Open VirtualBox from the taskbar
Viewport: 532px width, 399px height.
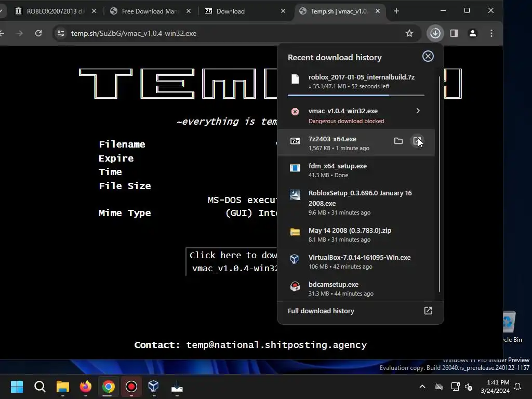(x=154, y=387)
